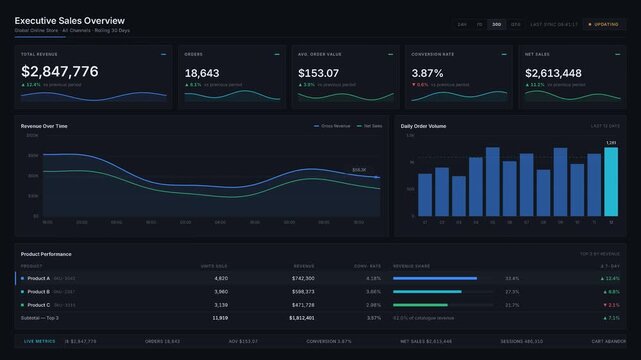Click Conversion 3.87% in the live ticker
The width and height of the screenshot is (641, 360).
click(329, 341)
